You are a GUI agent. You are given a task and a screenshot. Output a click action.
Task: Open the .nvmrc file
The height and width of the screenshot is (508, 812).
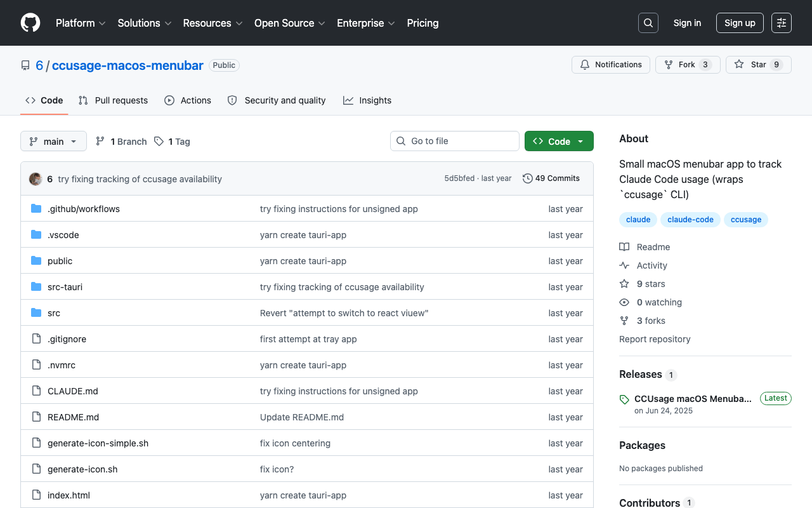tap(62, 365)
